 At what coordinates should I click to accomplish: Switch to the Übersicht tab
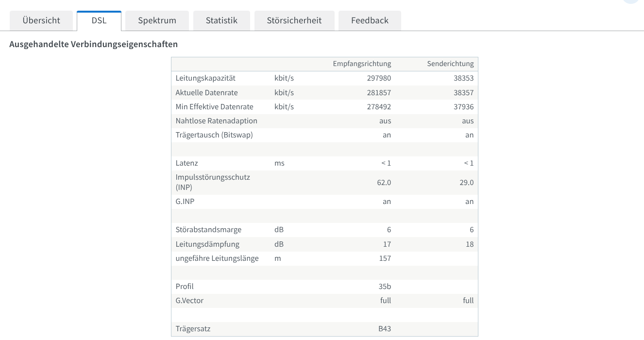click(x=41, y=20)
